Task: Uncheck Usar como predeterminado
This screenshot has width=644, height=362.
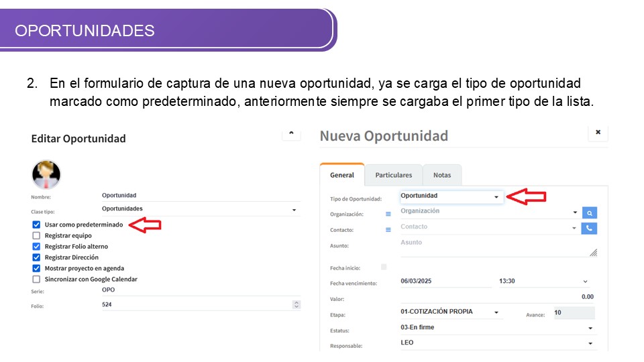Action: [x=36, y=225]
